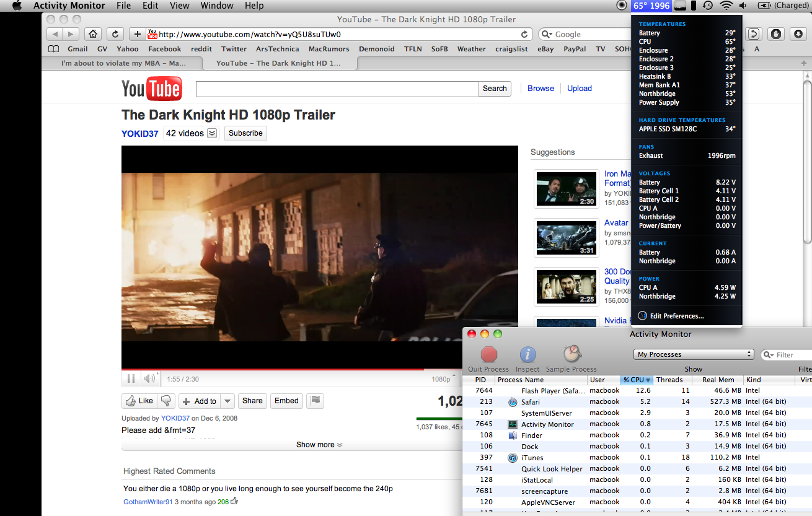Viewport: 812px width, 516px height.
Task: Click the reload arrow in address bar
Action: [525, 34]
